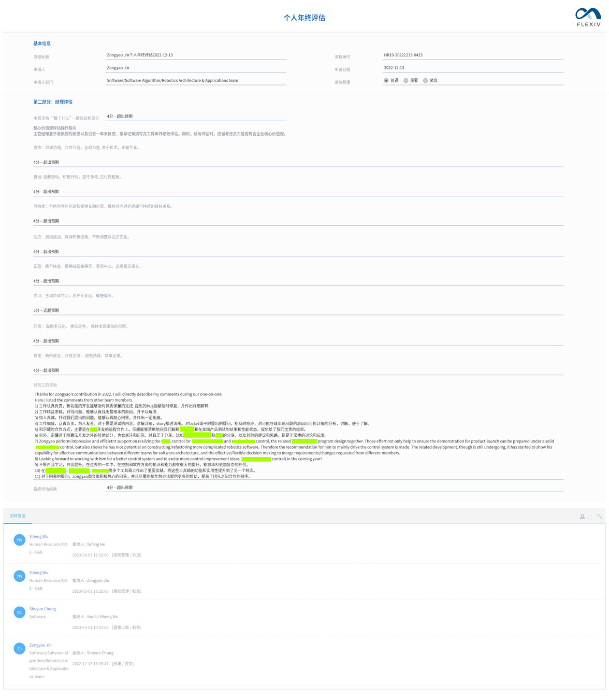Screen dimensions: 609x700
Task: Open the contact person icon in 流转意见 toolbar
Action: (x=582, y=516)
